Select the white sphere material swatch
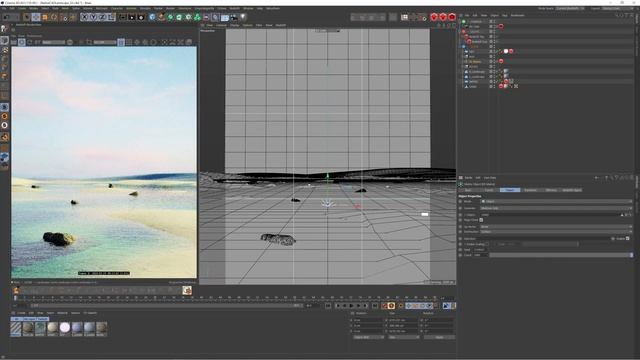The height and width of the screenshot is (360, 640). 65,328
